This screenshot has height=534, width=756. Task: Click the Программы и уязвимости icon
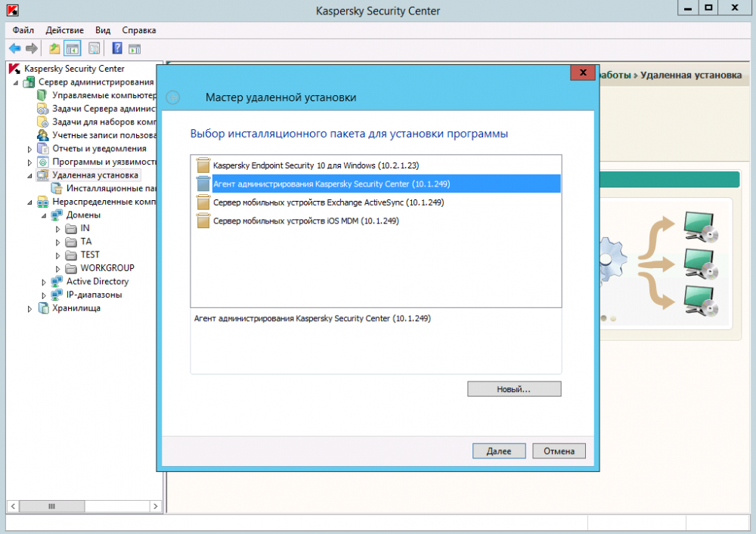click(x=43, y=162)
